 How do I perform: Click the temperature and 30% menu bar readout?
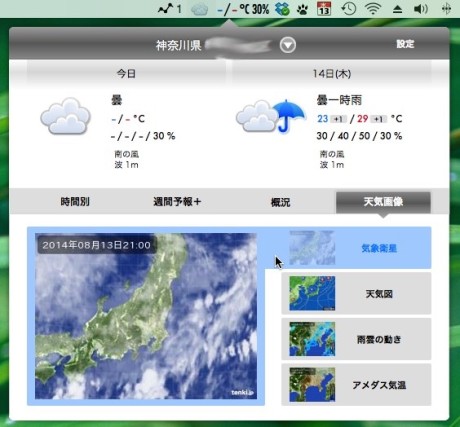point(243,9)
